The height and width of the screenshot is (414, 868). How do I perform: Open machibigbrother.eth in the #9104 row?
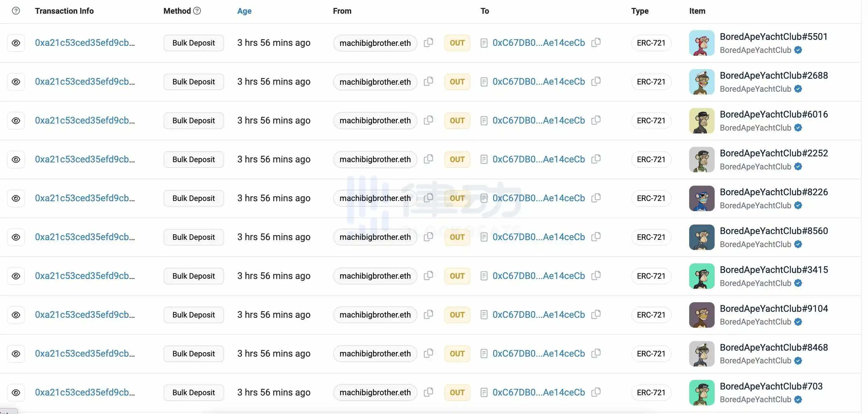point(375,315)
